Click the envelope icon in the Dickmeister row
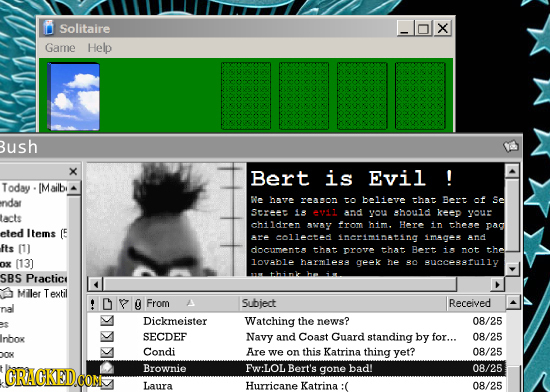Screen dimensions: 550x392 click(107, 320)
